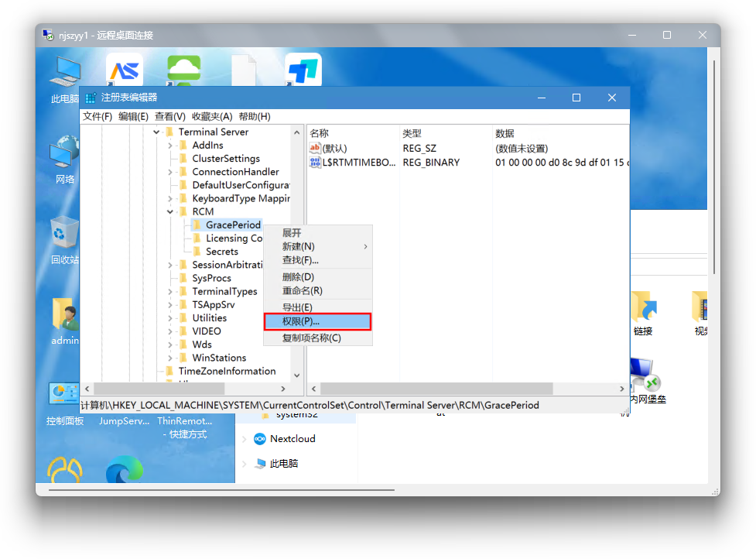Screen dimensions: 756x559
Task: Expand the WinStations tree node
Action: [x=170, y=358]
